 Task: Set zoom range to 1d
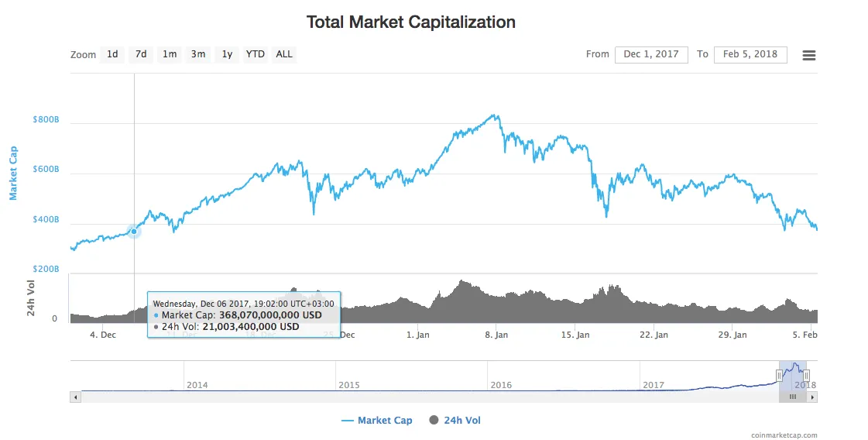click(112, 54)
